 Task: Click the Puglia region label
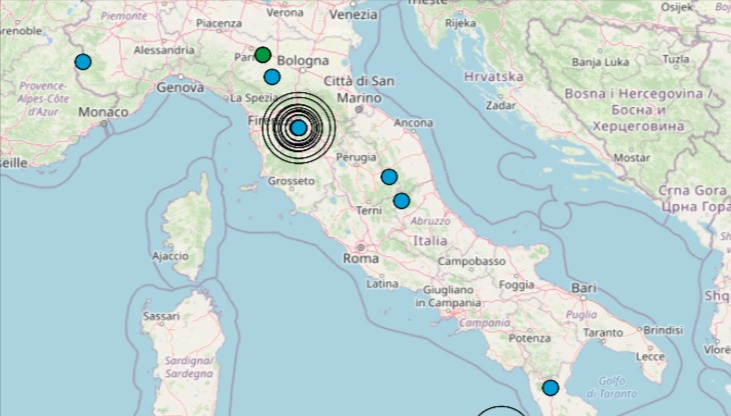click(x=581, y=315)
